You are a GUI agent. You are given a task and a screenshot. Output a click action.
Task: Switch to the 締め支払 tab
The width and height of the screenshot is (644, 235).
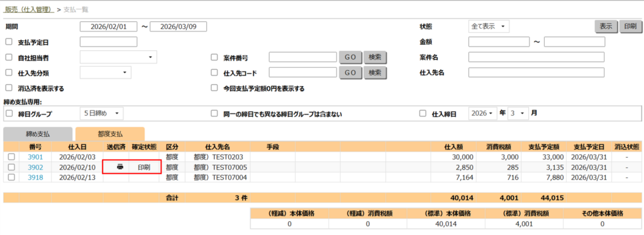tap(38, 134)
